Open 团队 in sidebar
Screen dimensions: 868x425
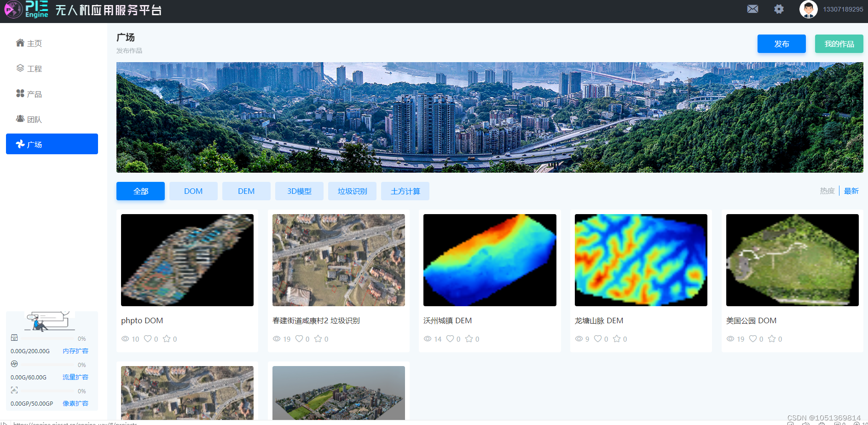(x=52, y=119)
